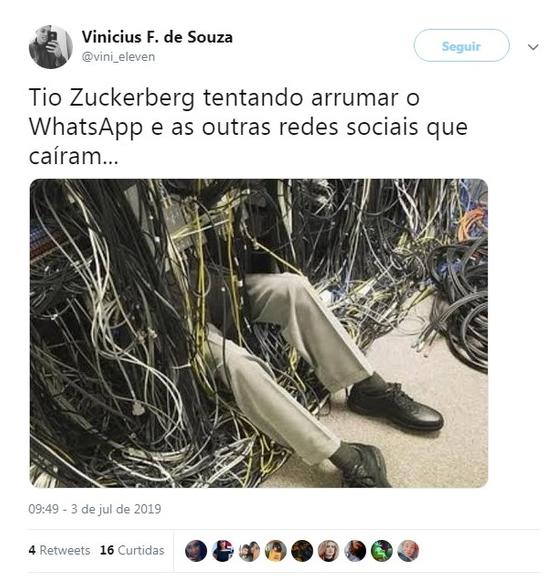
Task: Open the display name Vinicius F. de Souza
Action: [157, 37]
